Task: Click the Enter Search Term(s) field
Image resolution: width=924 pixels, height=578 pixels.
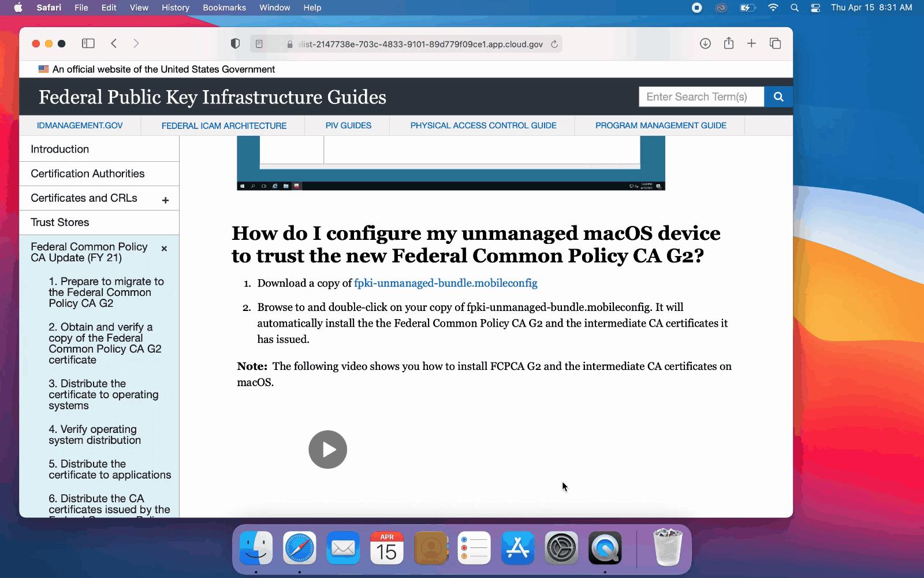Action: coord(701,97)
